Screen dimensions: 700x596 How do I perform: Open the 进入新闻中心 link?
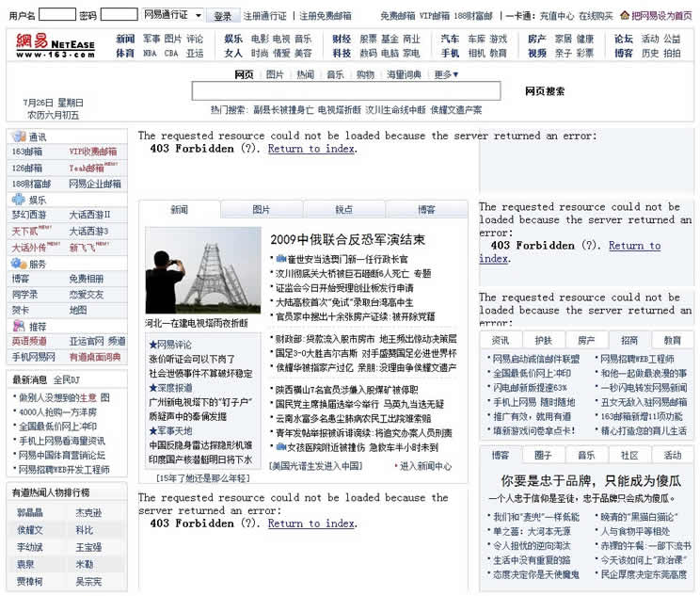[x=425, y=466]
